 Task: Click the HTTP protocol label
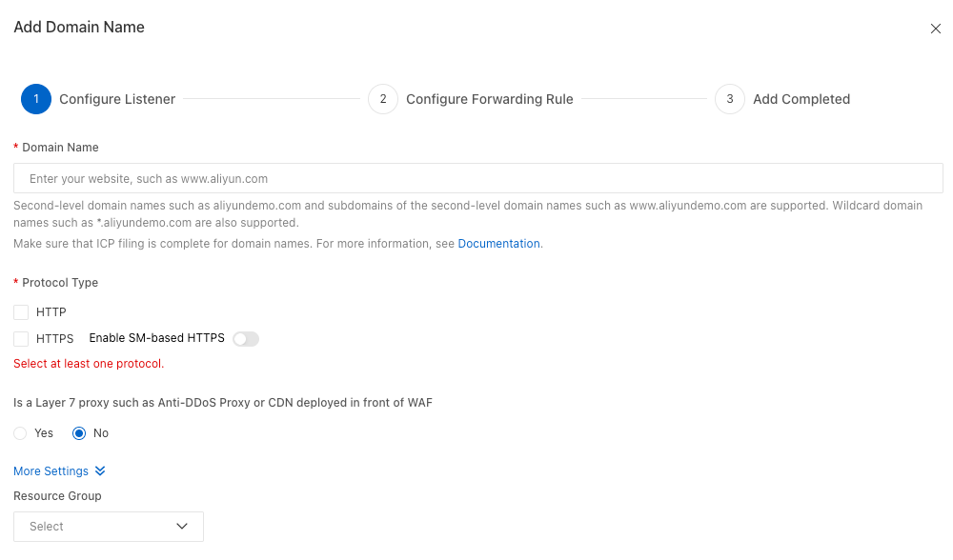pos(51,312)
